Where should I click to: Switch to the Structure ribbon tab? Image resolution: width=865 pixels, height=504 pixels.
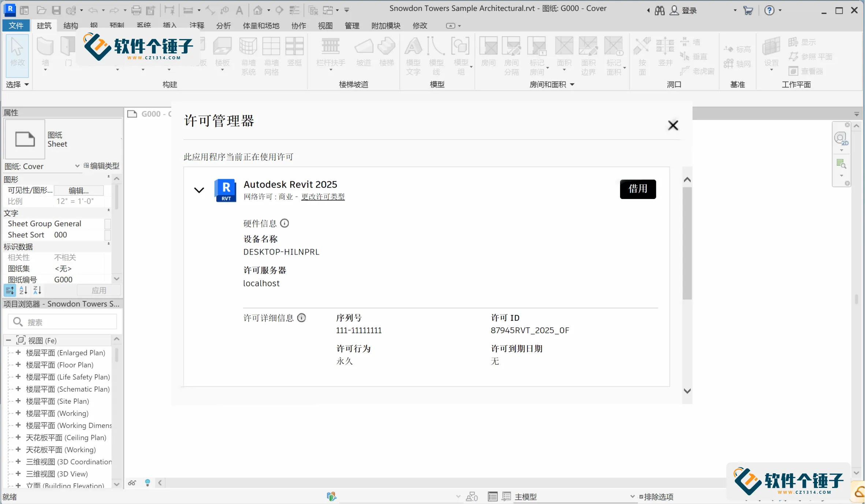(71, 25)
